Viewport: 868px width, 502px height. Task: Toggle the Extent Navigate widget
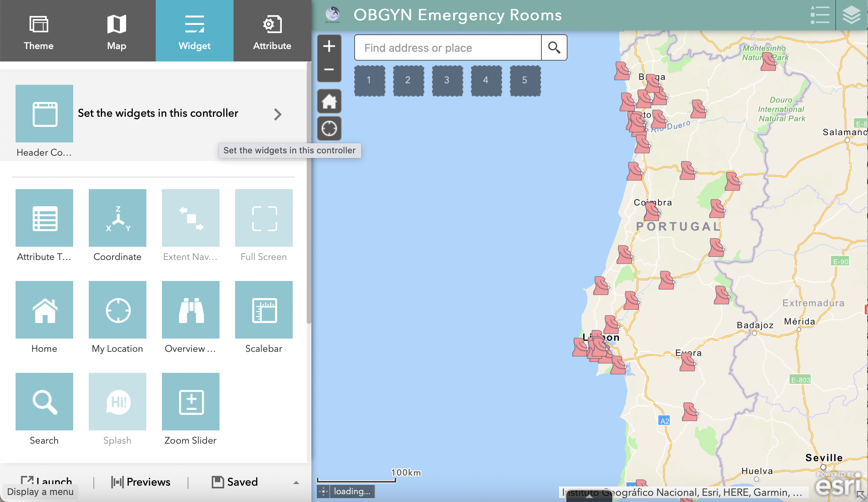click(x=191, y=218)
